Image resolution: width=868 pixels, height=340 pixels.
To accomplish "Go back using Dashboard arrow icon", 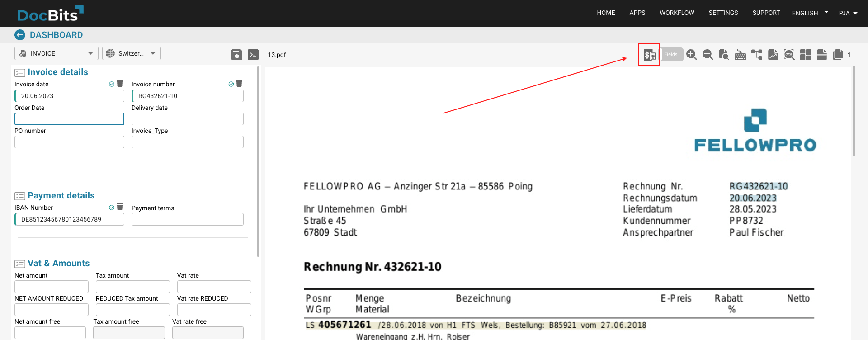I will tap(20, 35).
